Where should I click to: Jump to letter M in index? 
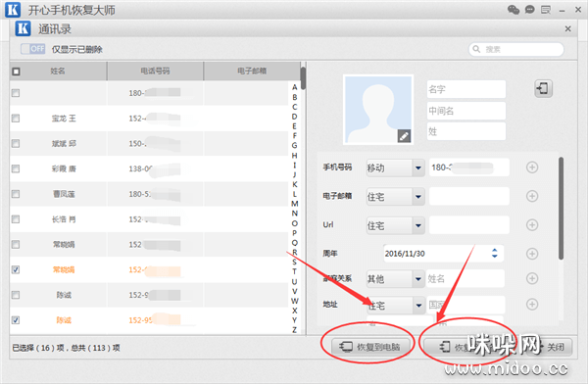295,204
